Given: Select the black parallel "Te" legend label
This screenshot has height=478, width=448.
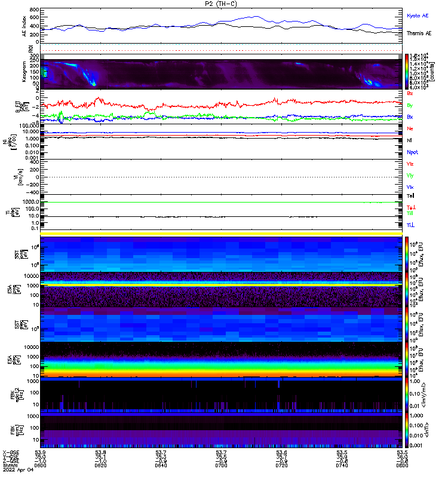Looking at the screenshot, I should tap(410, 196).
